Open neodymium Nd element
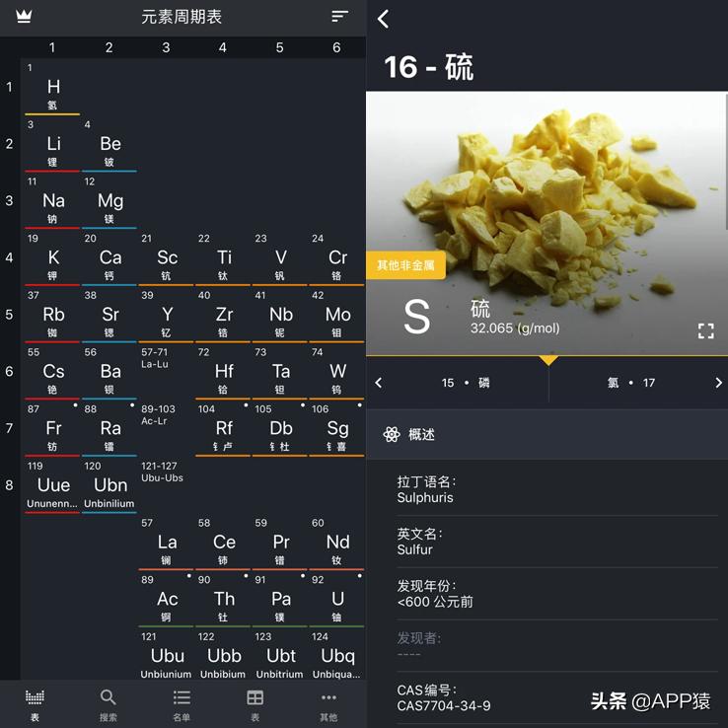The image size is (728, 728). click(x=336, y=543)
